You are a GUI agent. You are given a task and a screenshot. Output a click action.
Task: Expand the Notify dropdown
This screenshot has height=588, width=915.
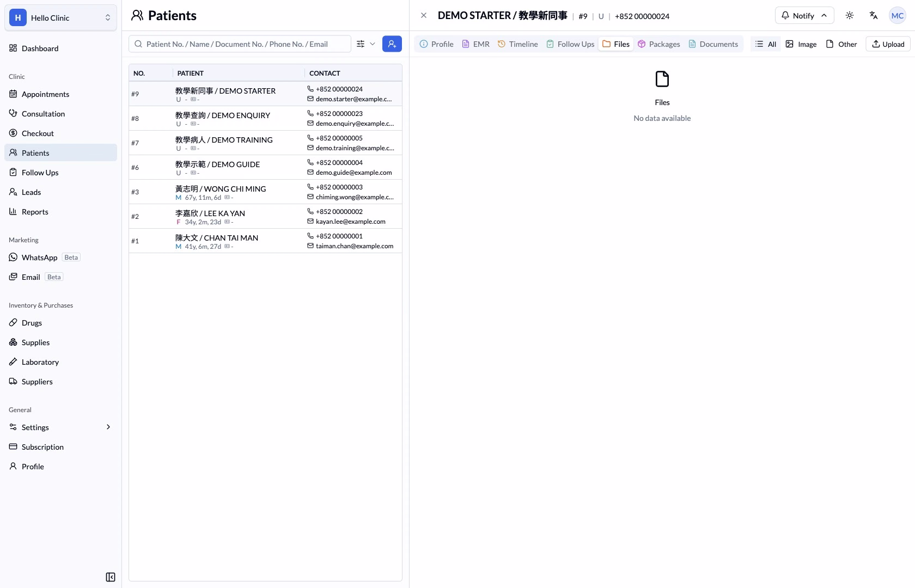click(x=804, y=16)
